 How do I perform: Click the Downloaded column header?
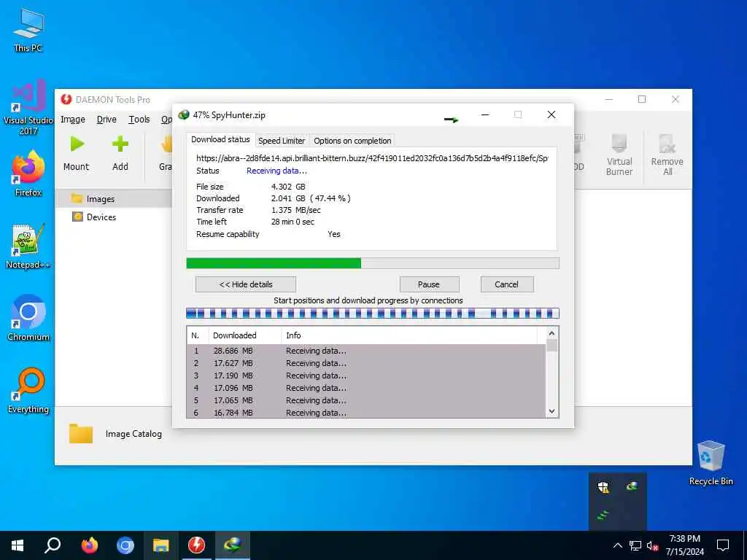click(245, 335)
